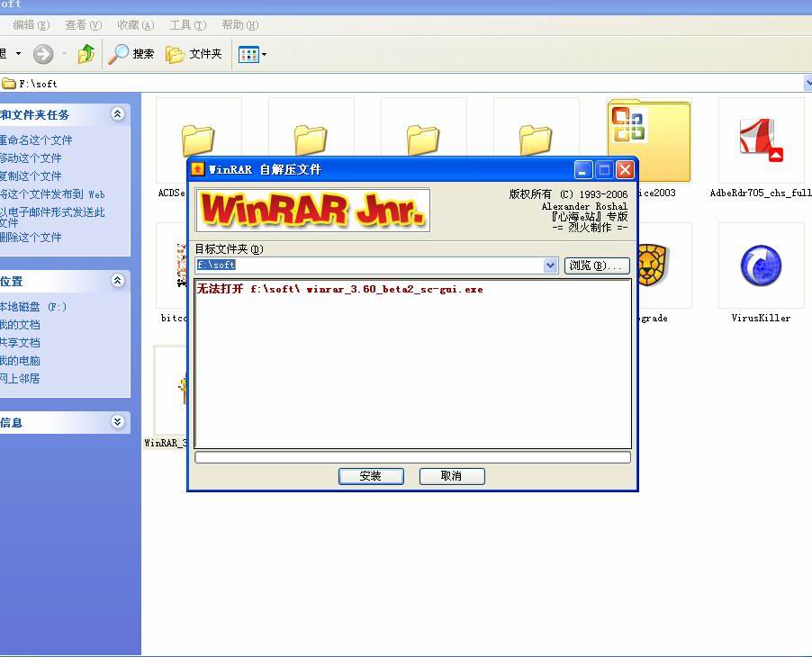
Task: Select the AdbeRdr705_chs_full installer icon
Action: pos(761,139)
